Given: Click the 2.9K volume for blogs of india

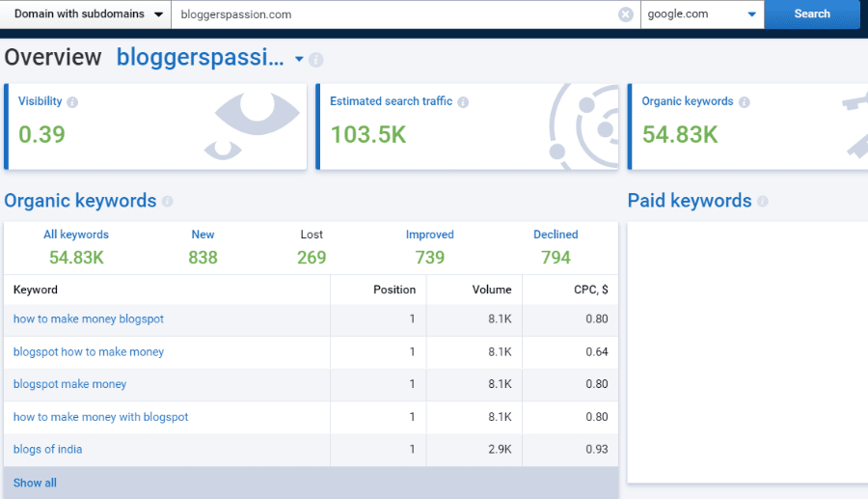Looking at the screenshot, I should pyautogui.click(x=500, y=449).
